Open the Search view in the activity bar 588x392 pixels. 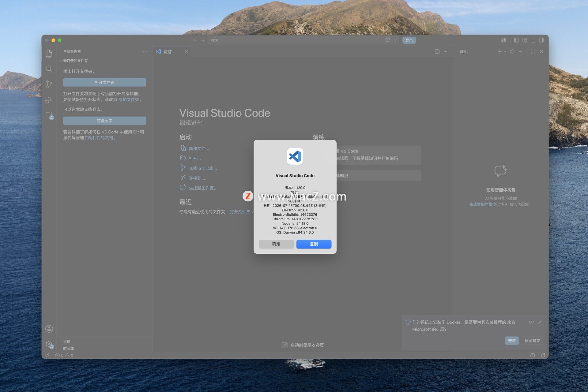pos(49,69)
